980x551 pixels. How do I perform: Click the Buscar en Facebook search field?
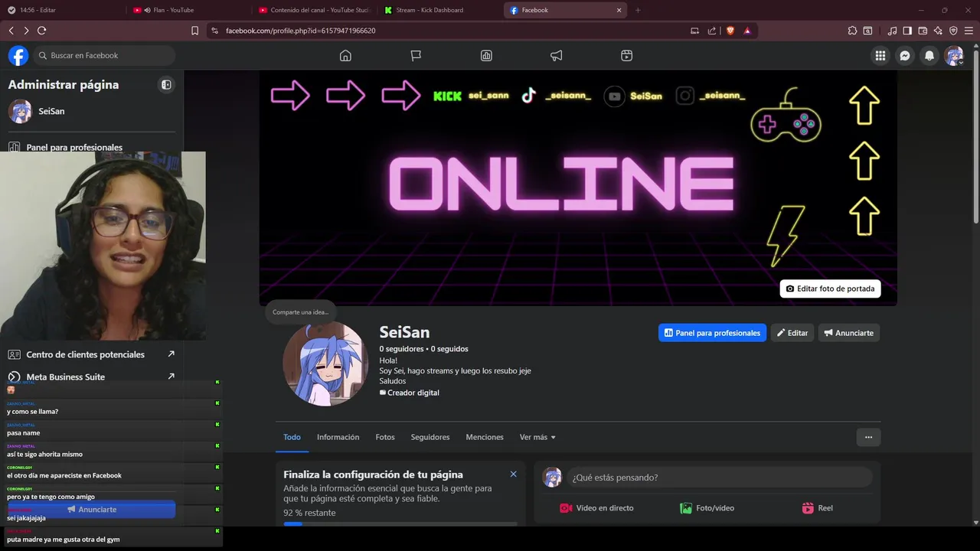click(104, 56)
